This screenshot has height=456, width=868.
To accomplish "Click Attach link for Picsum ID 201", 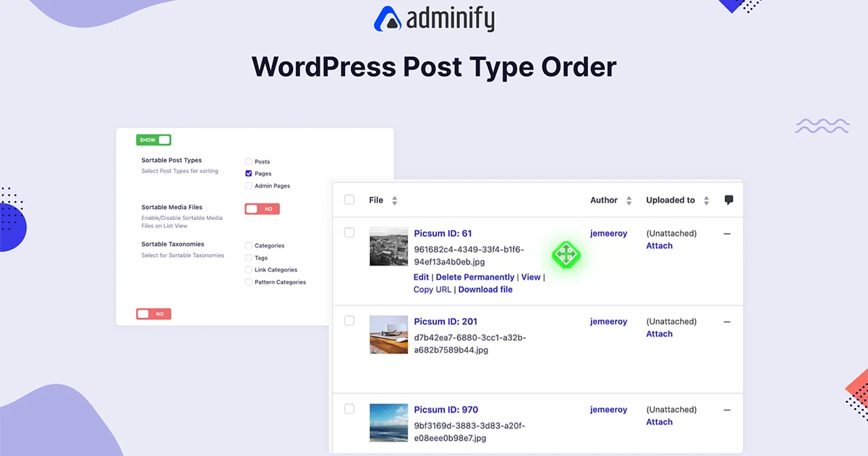I will [659, 334].
